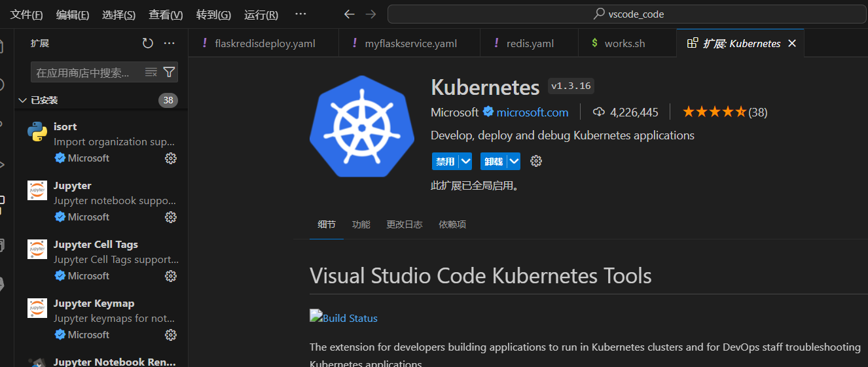Screen dimensions: 868x367
Task: Click the Kubernetes extension settings gear
Action: click(x=536, y=161)
